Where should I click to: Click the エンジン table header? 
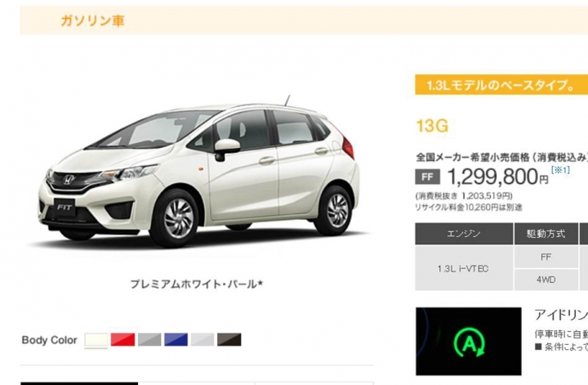[x=464, y=234]
